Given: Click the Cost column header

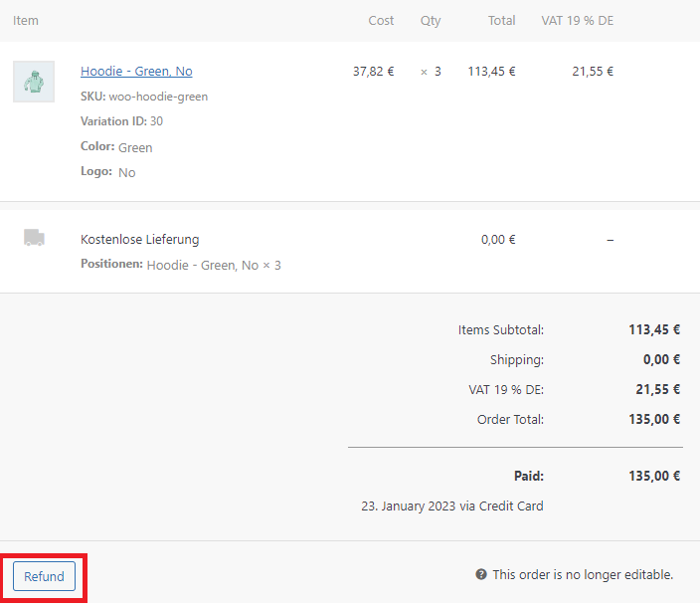Looking at the screenshot, I should [x=381, y=21].
